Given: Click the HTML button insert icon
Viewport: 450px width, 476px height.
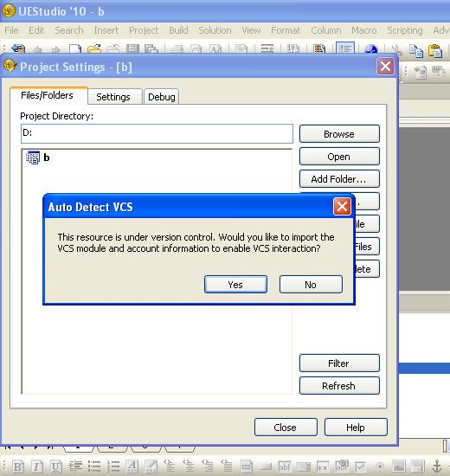Looking at the screenshot, I should 266,466.
